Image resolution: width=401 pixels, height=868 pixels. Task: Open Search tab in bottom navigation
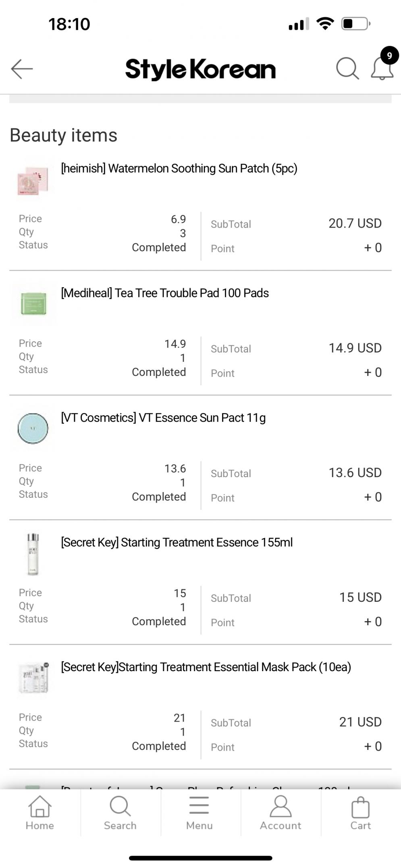pyautogui.click(x=120, y=812)
